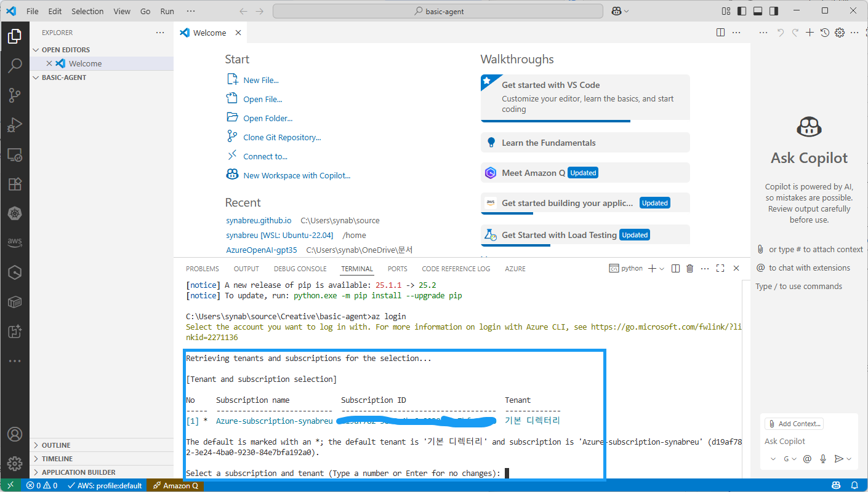The image size is (868, 492).
Task: Open the Extensions view
Action: 15,184
